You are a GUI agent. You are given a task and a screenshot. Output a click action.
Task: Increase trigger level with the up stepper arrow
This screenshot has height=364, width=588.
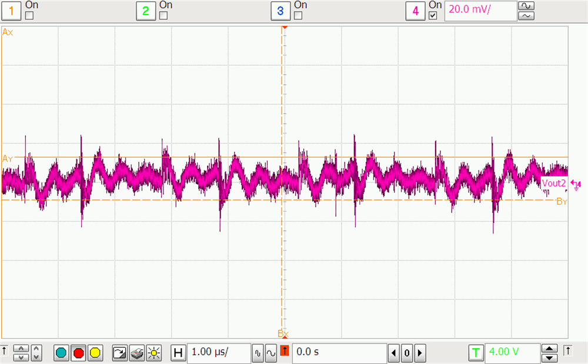click(549, 349)
